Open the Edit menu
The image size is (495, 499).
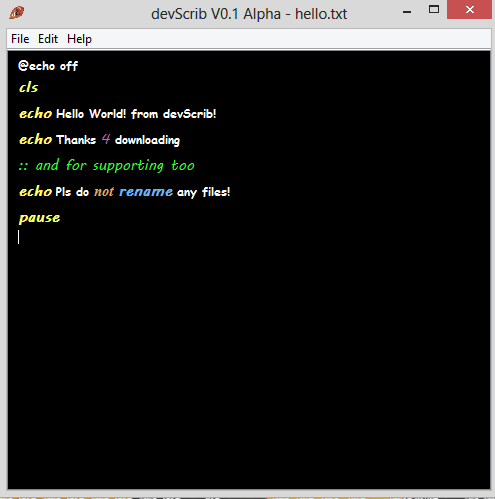pyautogui.click(x=48, y=39)
